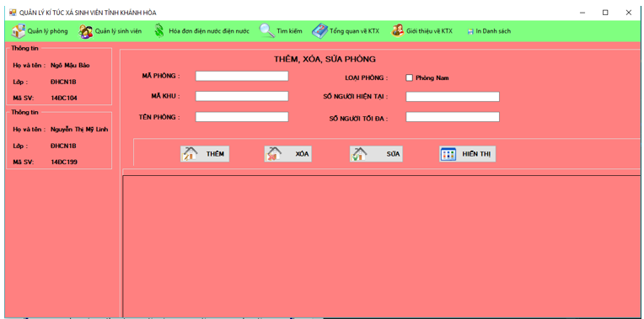Click the SỐ NGƯỜI TỐI ĐA field
The height and width of the screenshot is (319, 644).
click(x=453, y=117)
